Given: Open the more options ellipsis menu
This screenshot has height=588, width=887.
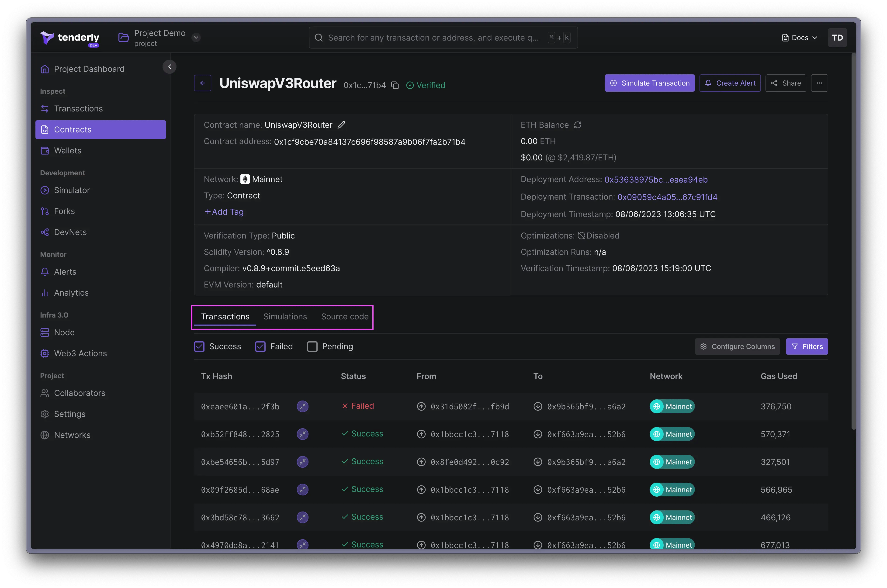Looking at the screenshot, I should point(819,83).
